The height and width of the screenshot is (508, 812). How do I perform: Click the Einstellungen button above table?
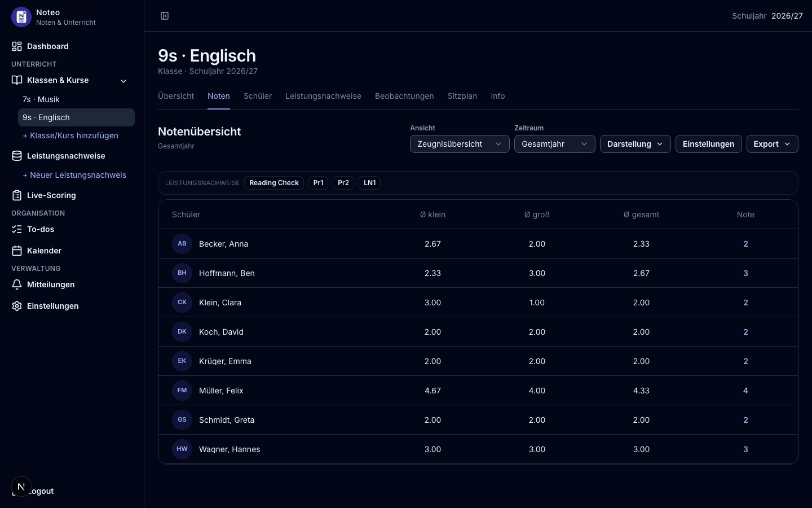708,144
